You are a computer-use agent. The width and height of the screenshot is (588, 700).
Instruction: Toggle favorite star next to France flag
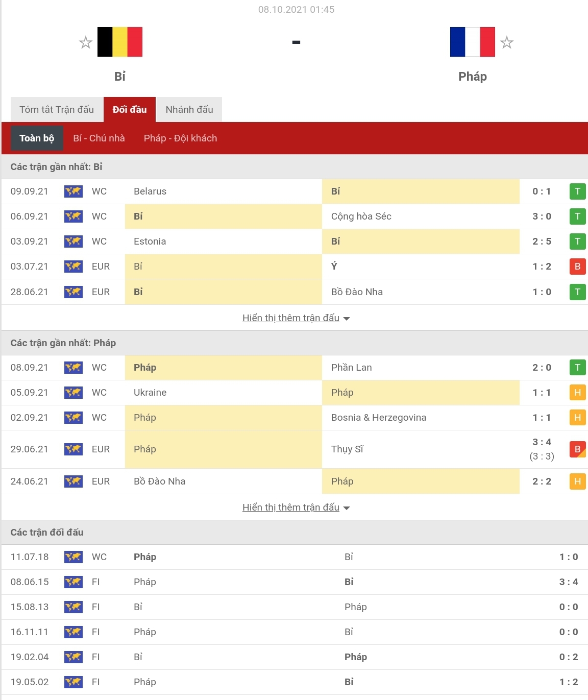[x=506, y=42]
